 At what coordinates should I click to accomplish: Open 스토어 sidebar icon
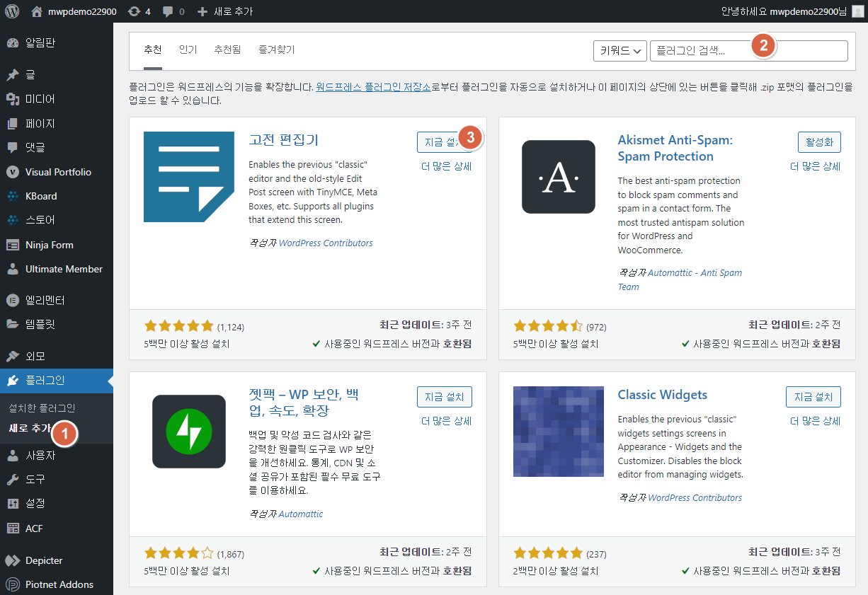click(12, 220)
